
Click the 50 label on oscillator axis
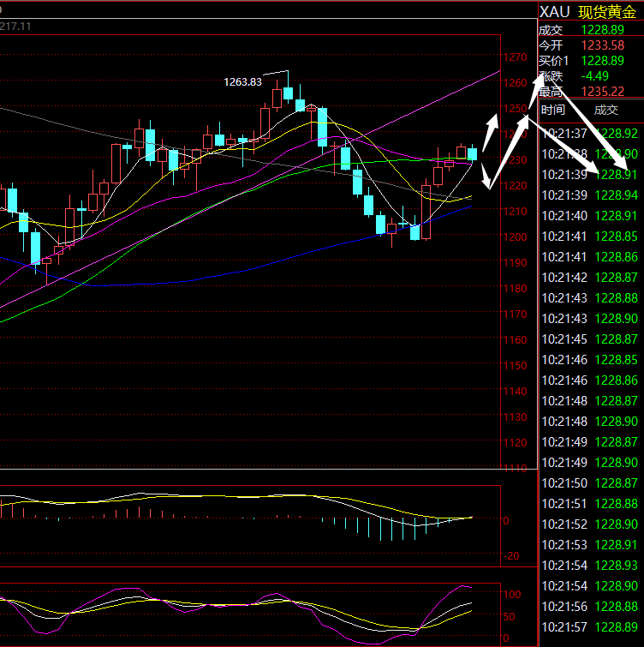tap(510, 616)
